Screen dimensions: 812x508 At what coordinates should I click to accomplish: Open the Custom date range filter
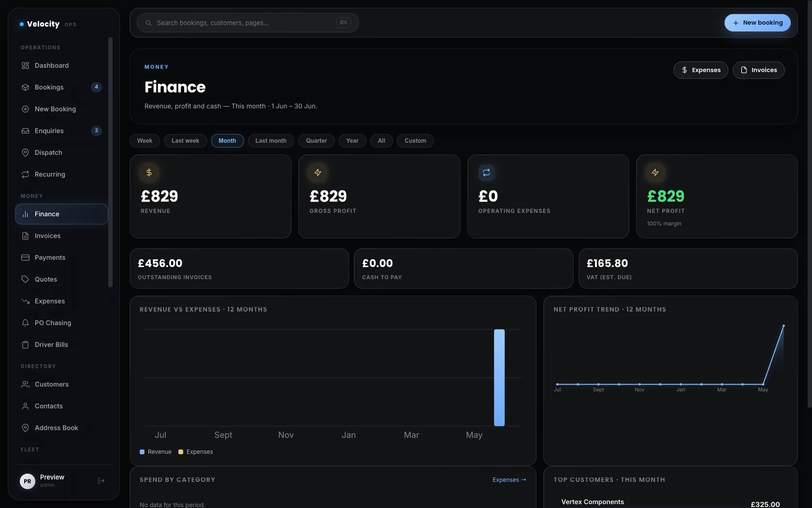click(x=415, y=141)
